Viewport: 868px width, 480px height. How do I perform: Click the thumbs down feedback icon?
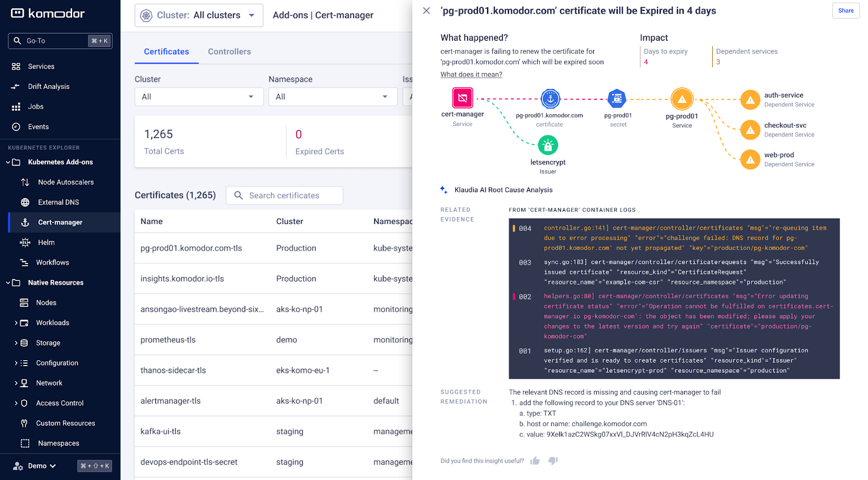[553, 461]
